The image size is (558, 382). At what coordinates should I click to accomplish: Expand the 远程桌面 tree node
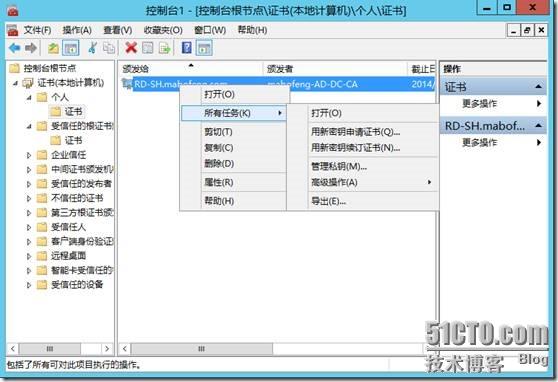[x=29, y=256]
